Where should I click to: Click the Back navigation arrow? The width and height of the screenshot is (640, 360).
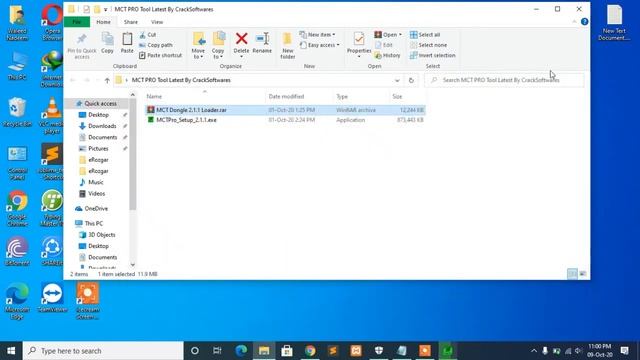coord(73,80)
